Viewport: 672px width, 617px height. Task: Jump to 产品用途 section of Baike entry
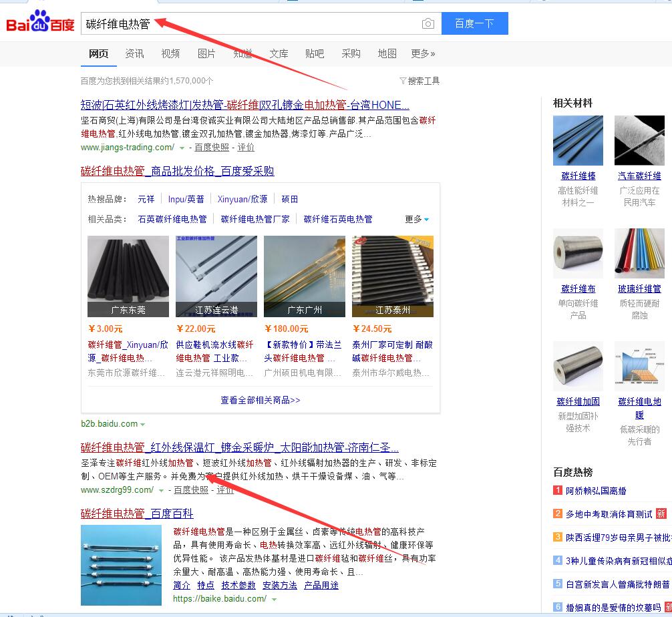pos(321,586)
